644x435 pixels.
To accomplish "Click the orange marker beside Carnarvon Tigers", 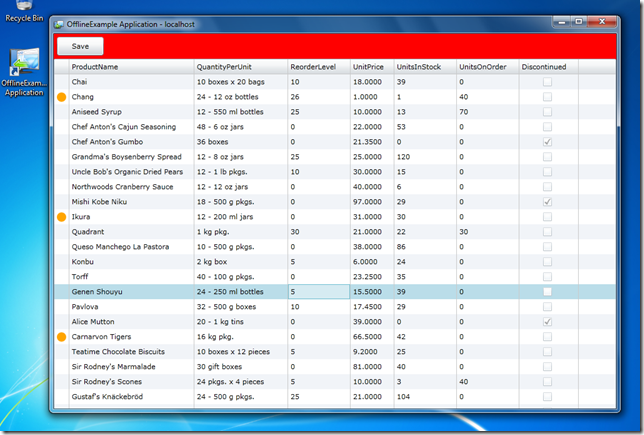I will [x=61, y=337].
